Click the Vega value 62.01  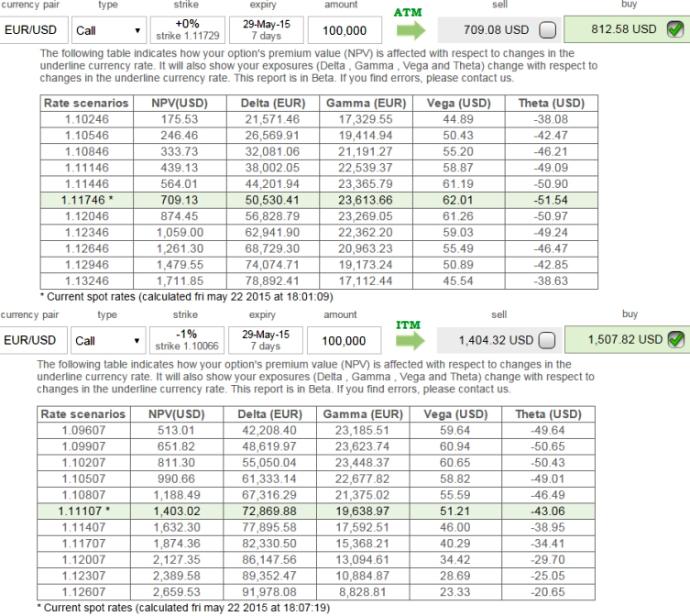tap(458, 201)
